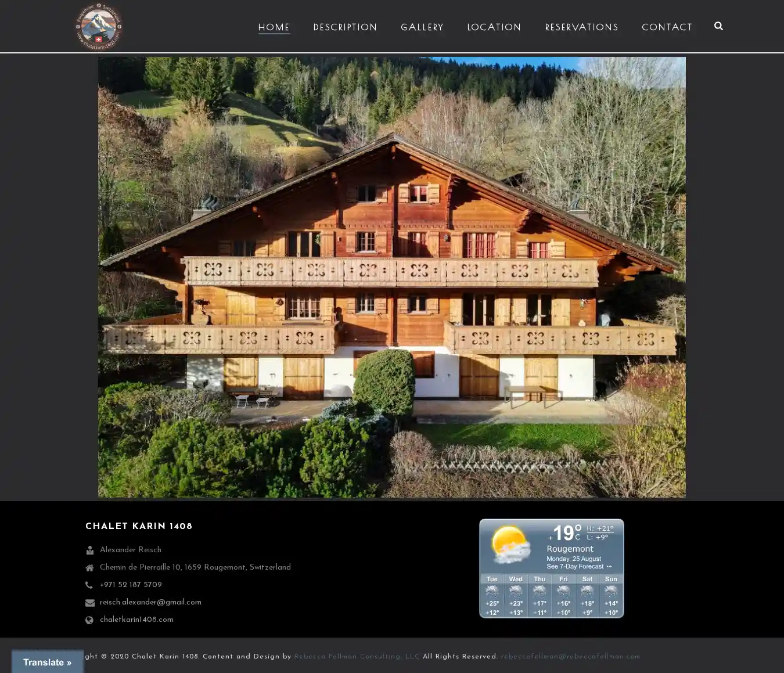Click the Chalet Karin 1408 logo
This screenshot has width=784, height=673.
pos(99,26)
